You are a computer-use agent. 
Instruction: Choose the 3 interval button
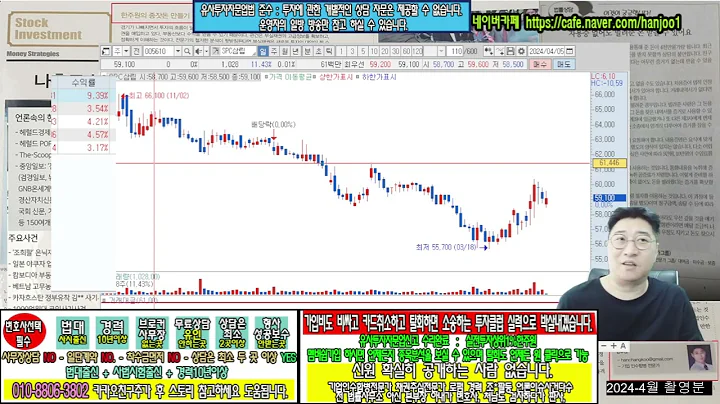[352, 51]
